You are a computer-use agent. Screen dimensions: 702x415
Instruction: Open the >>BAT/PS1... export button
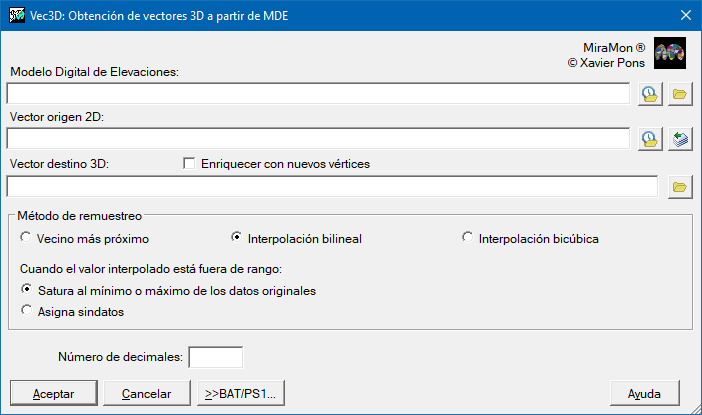pos(242,393)
